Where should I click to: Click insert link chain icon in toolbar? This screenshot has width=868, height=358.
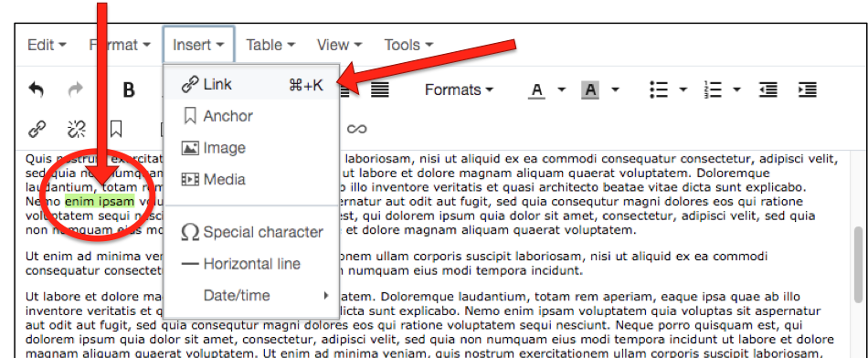[x=37, y=129]
